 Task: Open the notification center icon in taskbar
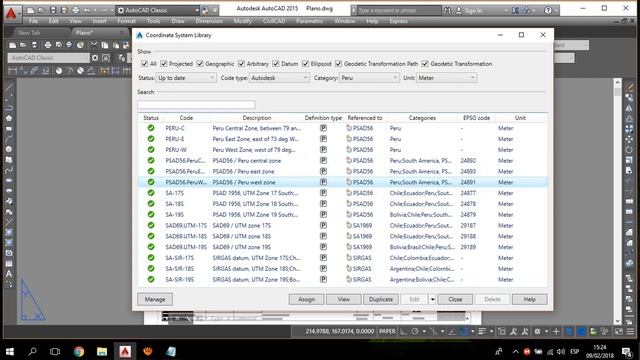[627, 351]
